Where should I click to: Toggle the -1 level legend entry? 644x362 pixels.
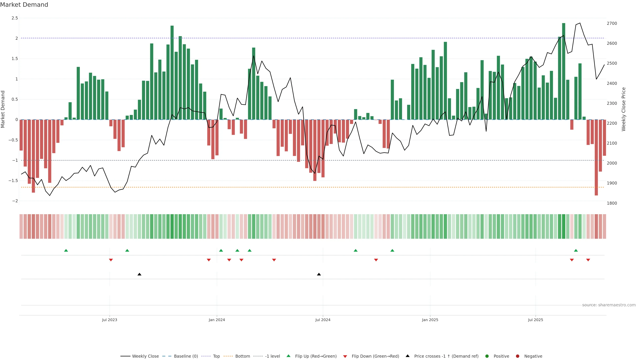click(272, 356)
